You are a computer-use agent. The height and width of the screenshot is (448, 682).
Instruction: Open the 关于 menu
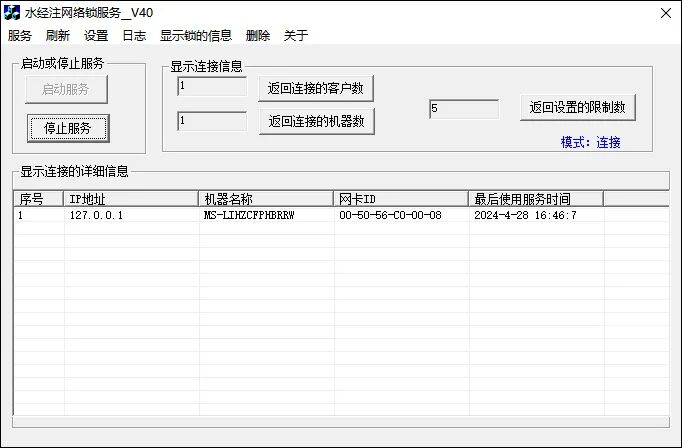pos(296,36)
